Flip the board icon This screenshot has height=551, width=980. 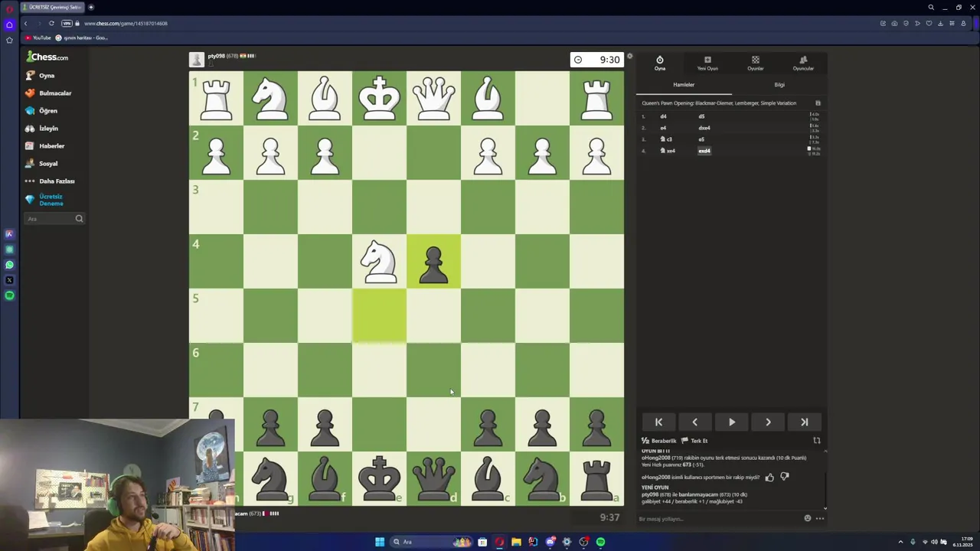pyautogui.click(x=817, y=441)
